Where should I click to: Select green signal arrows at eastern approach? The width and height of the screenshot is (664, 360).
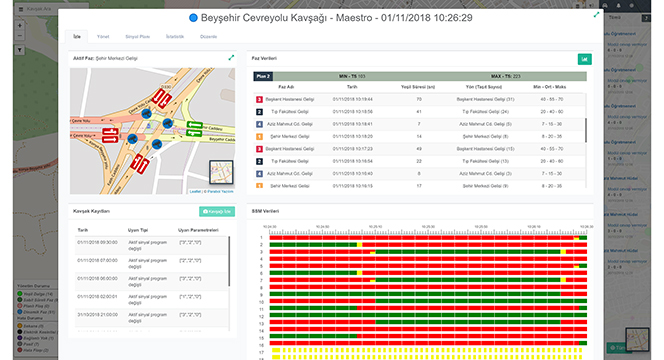[x=194, y=129]
